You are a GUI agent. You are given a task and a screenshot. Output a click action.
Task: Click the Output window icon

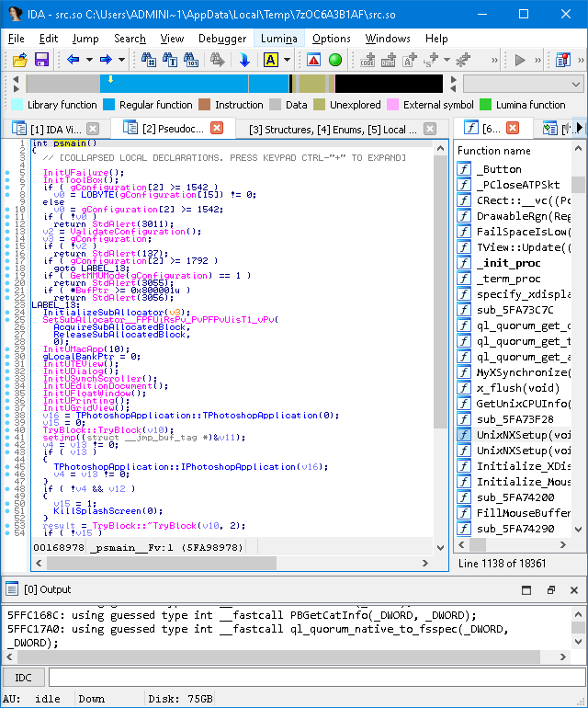point(12,588)
